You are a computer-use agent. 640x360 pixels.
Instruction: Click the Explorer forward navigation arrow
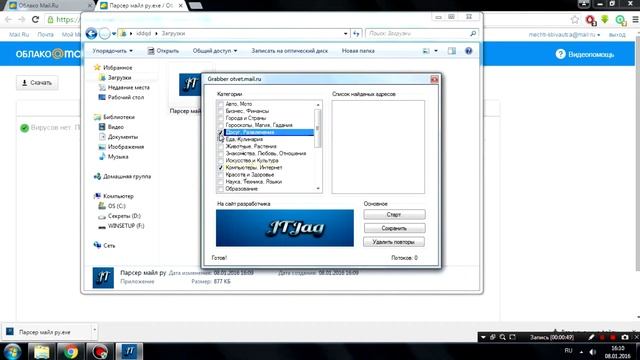pos(104,33)
